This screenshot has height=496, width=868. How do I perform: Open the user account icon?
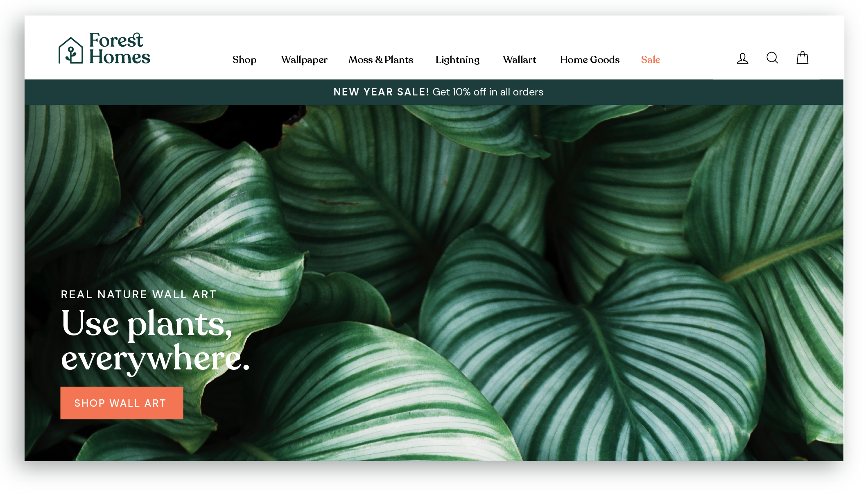pos(742,59)
